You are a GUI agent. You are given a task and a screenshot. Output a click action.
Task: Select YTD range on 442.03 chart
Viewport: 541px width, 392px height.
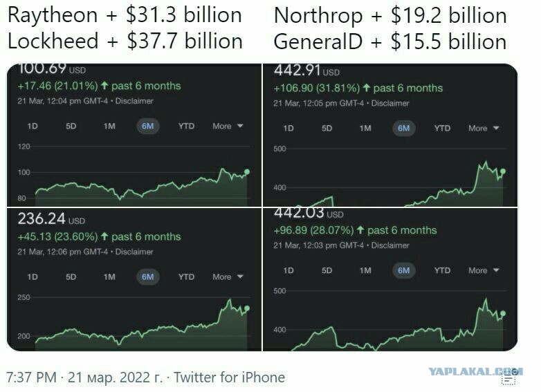click(442, 270)
